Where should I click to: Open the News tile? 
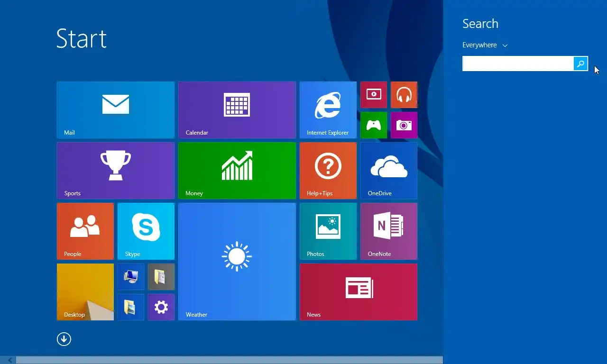(359, 292)
